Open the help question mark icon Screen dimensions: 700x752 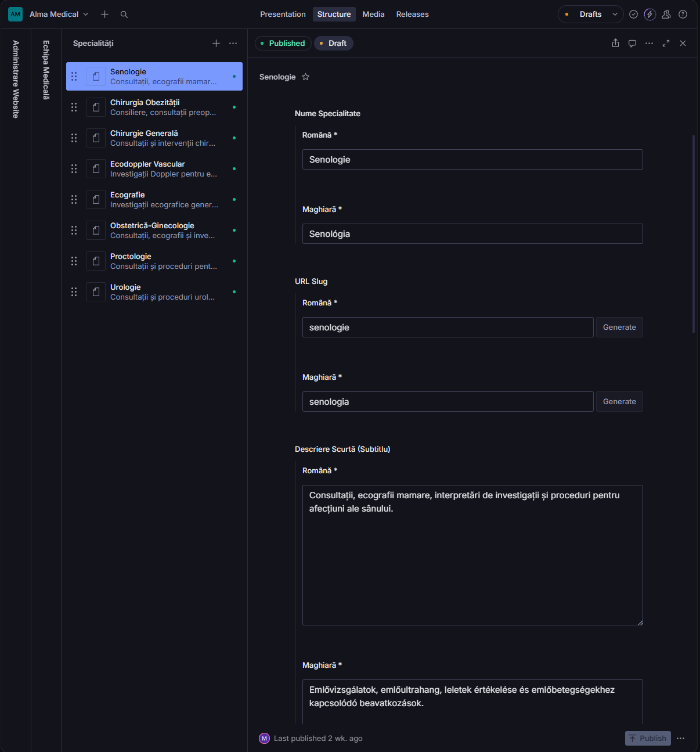pyautogui.click(x=683, y=14)
